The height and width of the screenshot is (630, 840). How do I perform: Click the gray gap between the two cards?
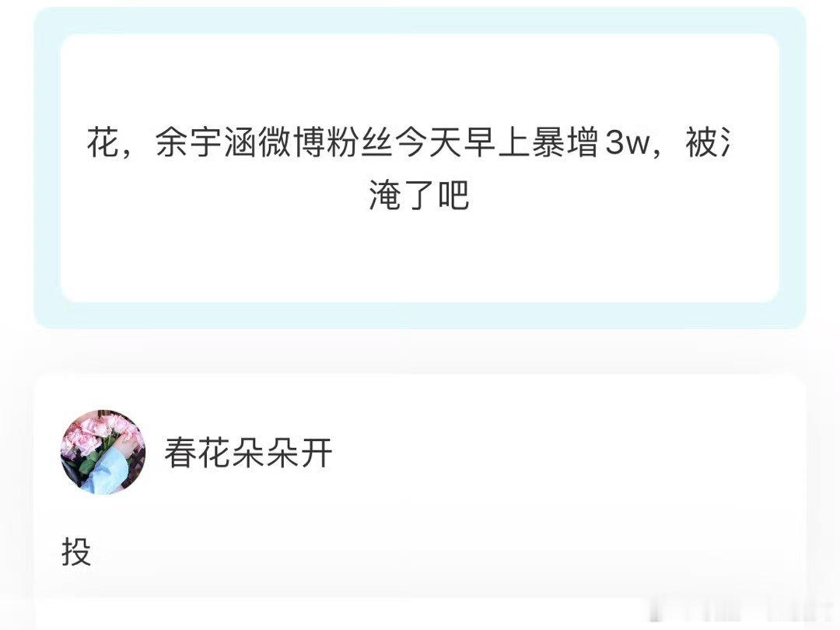[419, 352]
